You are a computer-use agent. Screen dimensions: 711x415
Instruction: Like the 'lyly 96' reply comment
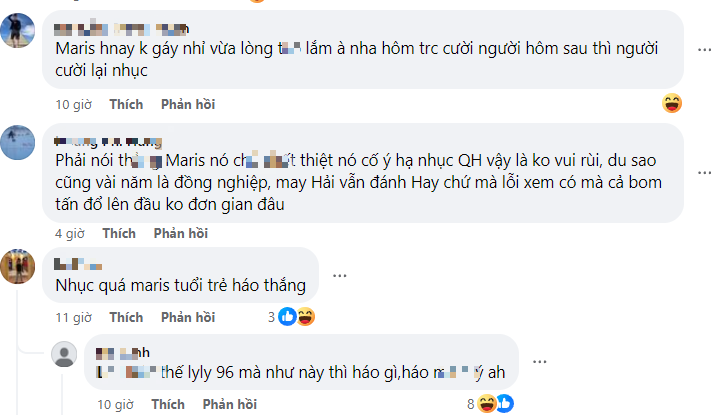(167, 404)
